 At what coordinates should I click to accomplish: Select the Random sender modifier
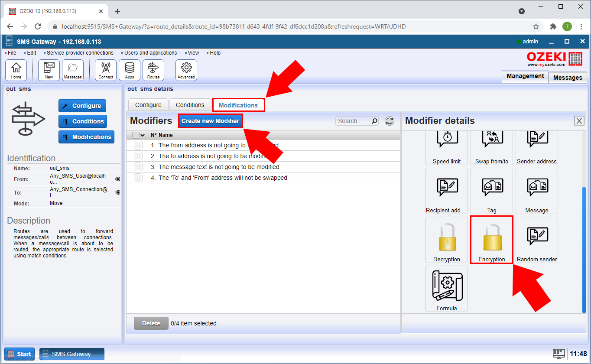click(x=537, y=240)
